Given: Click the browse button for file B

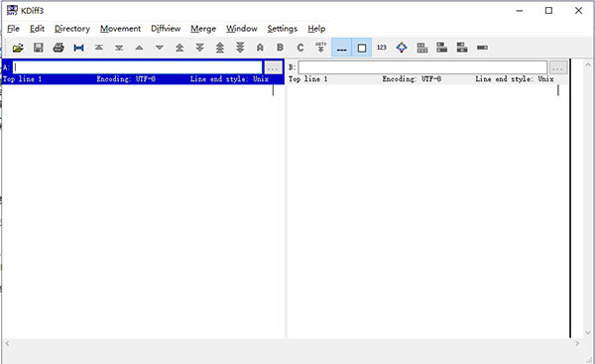Looking at the screenshot, I should click(x=557, y=68).
